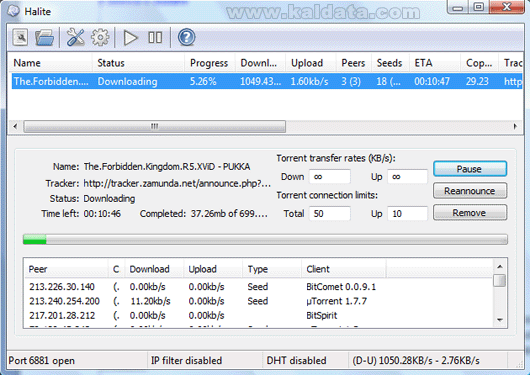This screenshot has width=530, height=375.
Task: Click the Upload header in torrent list
Action: click(311, 63)
